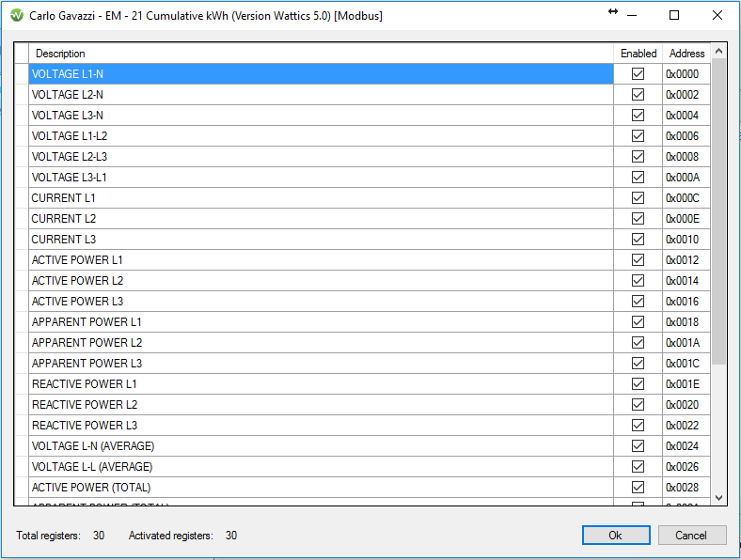The height and width of the screenshot is (560, 741).
Task: Click address cell 0x0000
Action: click(x=686, y=73)
